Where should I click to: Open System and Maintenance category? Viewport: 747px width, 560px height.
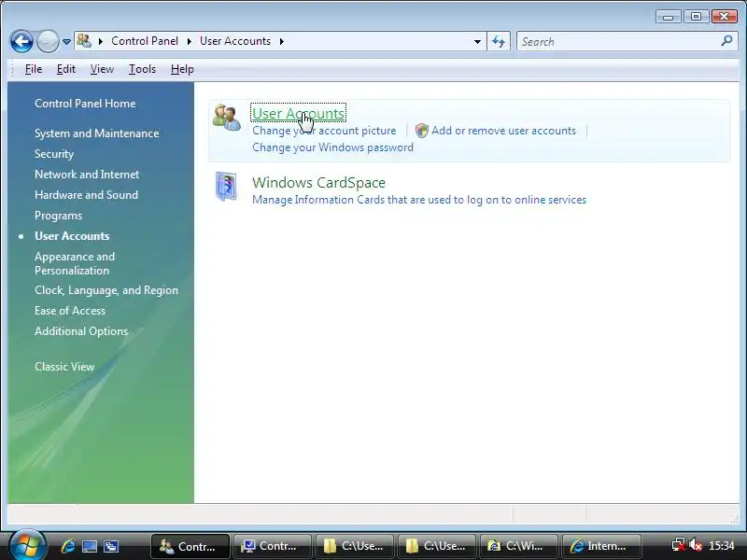pyautogui.click(x=97, y=133)
